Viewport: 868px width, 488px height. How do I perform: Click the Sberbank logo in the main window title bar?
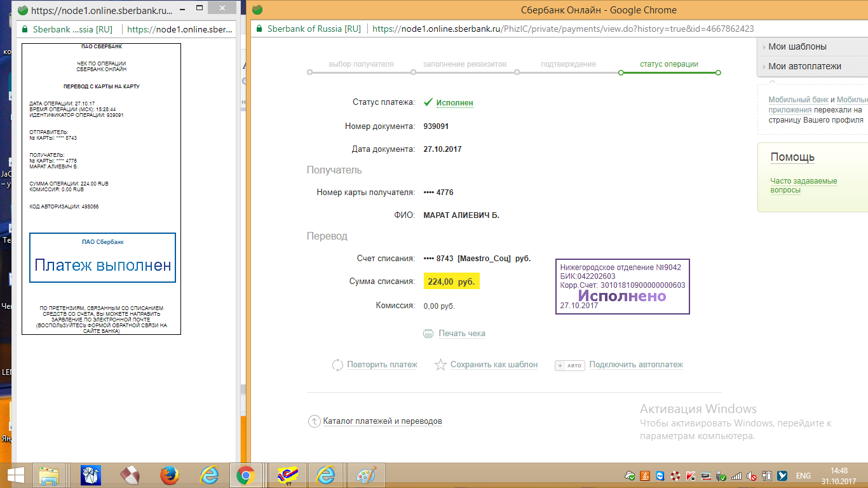[258, 10]
